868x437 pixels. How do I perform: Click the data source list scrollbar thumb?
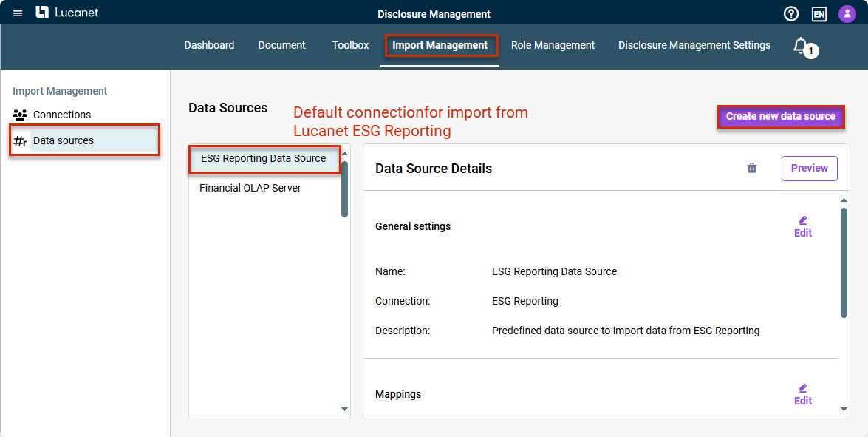(344, 189)
